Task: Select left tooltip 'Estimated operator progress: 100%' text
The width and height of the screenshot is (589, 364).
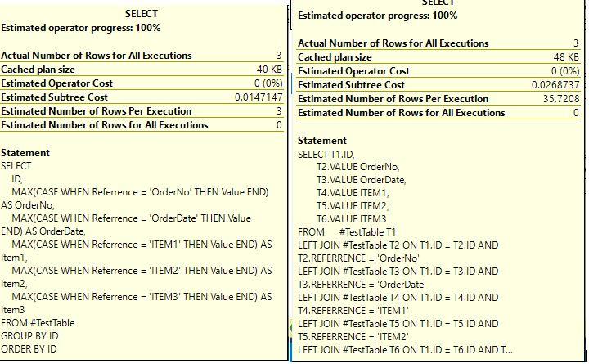Action: click(x=81, y=28)
